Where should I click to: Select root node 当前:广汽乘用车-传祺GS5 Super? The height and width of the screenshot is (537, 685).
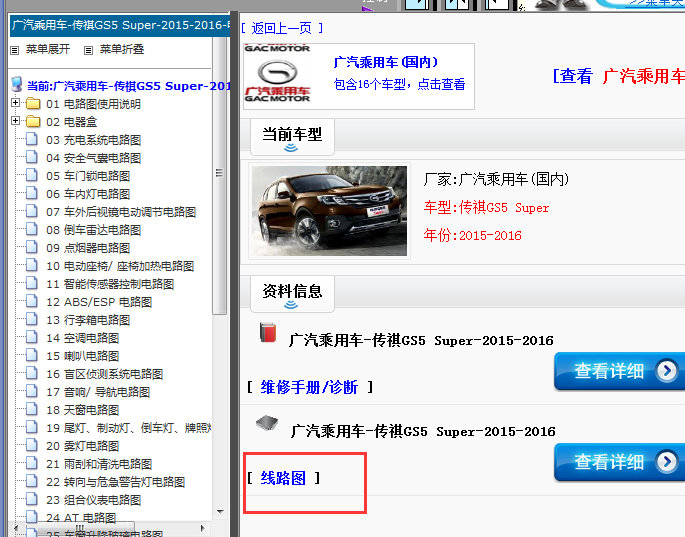tap(128, 86)
